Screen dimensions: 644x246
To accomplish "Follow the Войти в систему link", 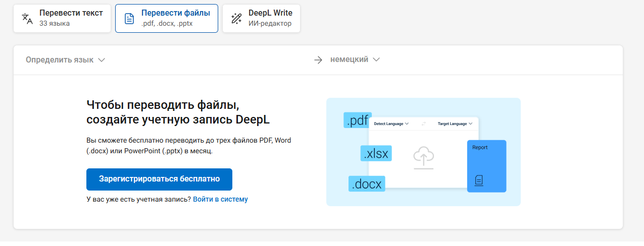I will coord(220,199).
